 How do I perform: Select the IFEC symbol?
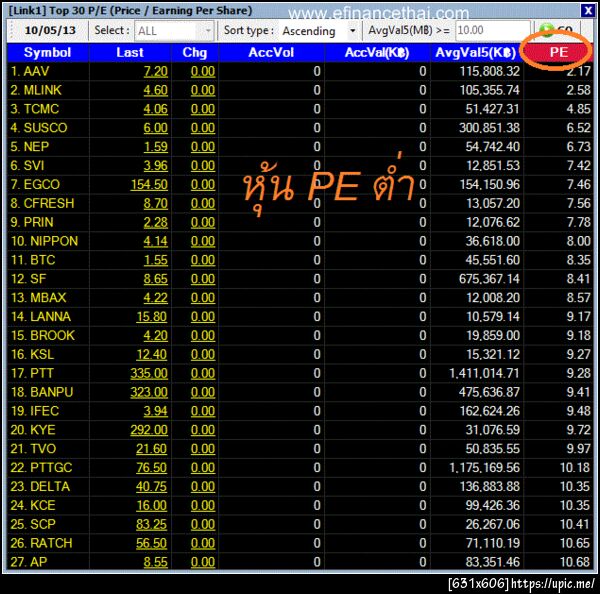point(44,411)
